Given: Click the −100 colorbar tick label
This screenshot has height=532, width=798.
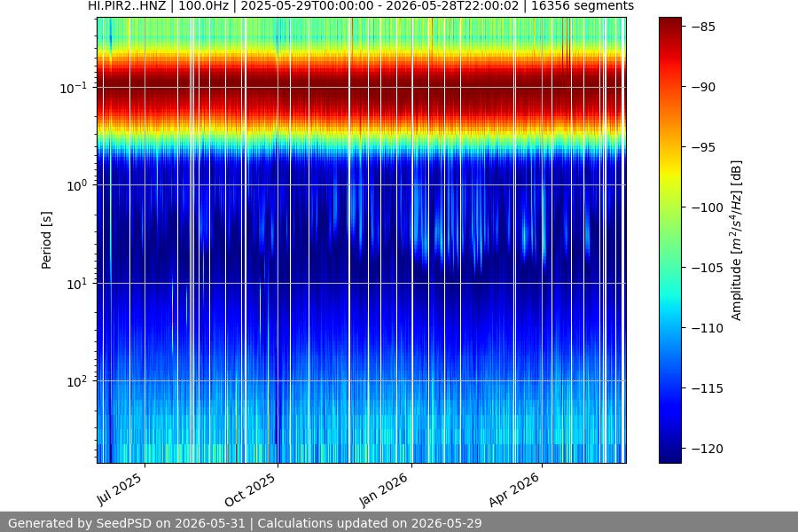Looking at the screenshot, I should 708,207.
